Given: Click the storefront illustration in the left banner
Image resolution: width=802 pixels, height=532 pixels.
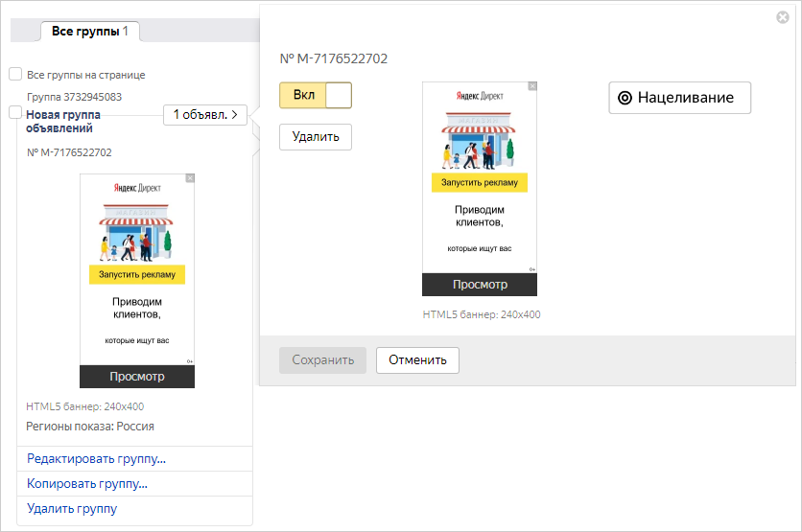Looking at the screenshot, I should (x=137, y=233).
